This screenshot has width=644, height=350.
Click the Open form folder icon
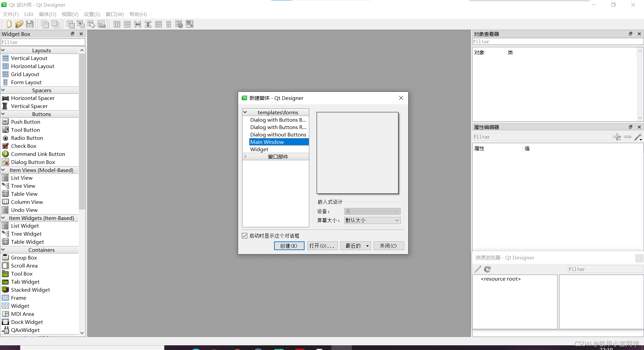[19, 24]
